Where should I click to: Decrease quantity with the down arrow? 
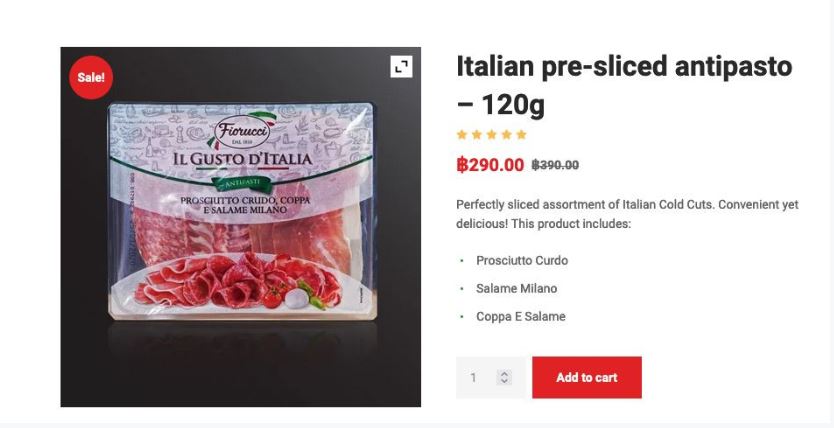[x=504, y=381]
